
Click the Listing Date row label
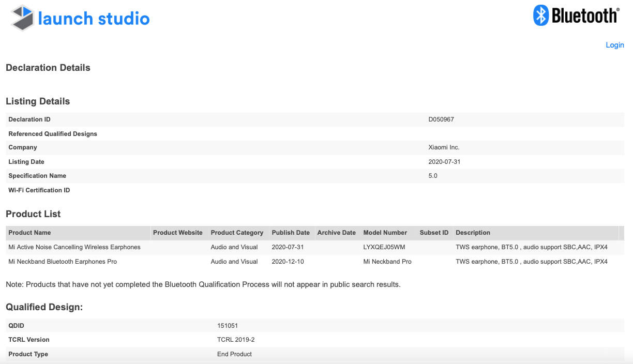[x=26, y=162]
